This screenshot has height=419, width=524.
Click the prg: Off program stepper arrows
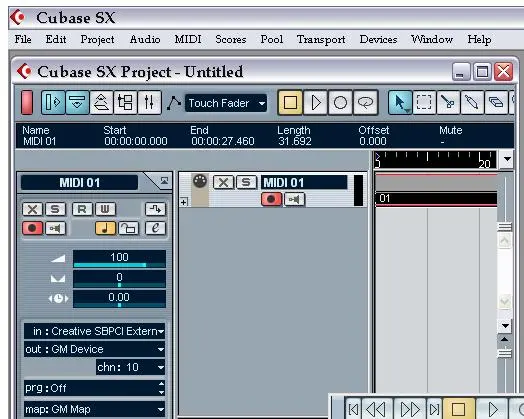click(161, 388)
